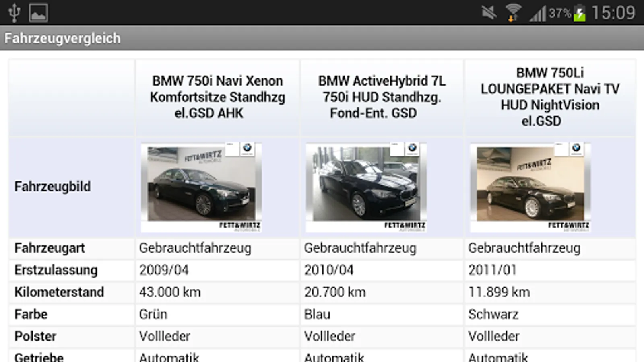This screenshot has height=362, width=644.
Task: Tap Automatik for the BMW ActiveHybrid 7L
Action: (x=334, y=357)
